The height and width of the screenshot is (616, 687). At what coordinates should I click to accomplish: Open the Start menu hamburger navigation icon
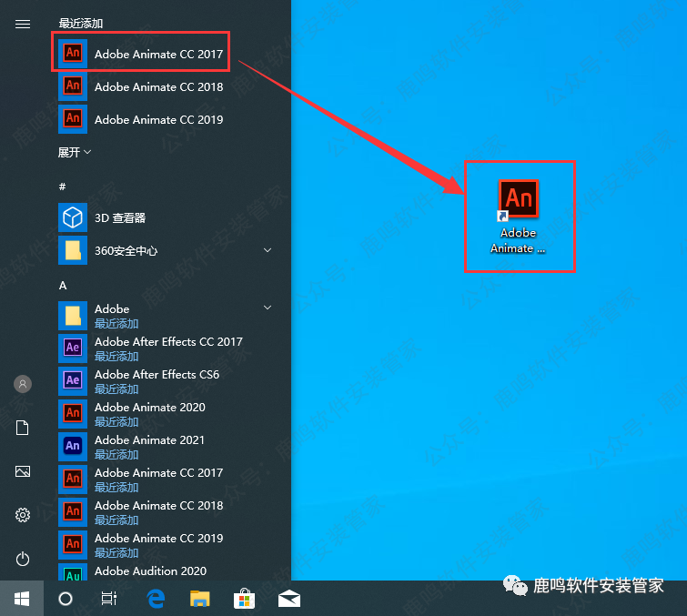(x=23, y=24)
